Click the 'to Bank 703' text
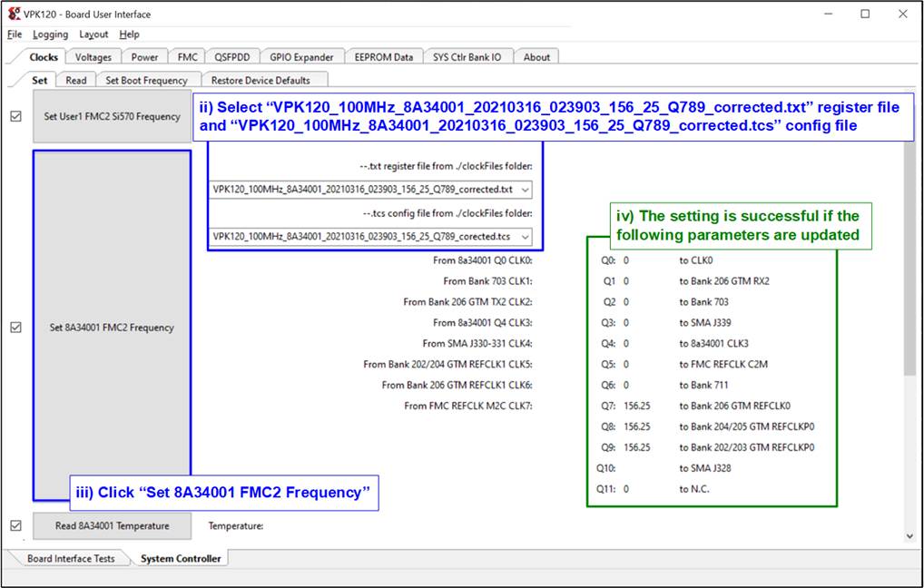 click(x=703, y=301)
